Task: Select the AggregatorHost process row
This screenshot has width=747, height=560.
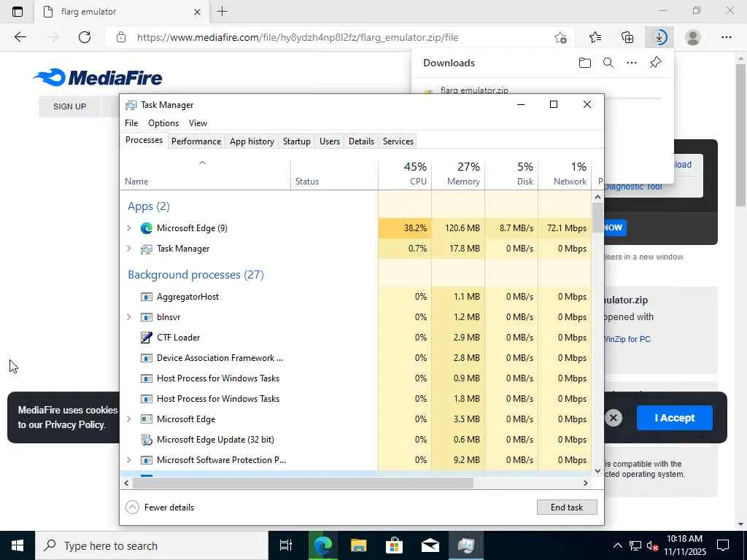Action: (x=355, y=297)
